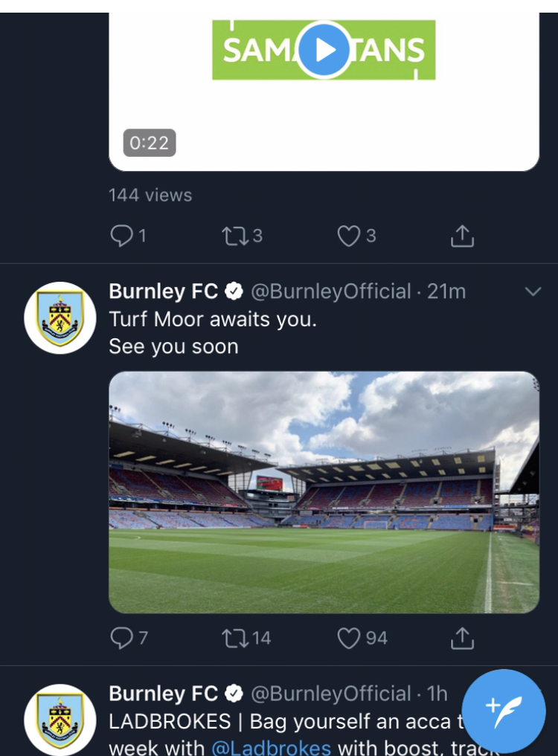558x756 pixels.
Task: Like the Turf Moor tweet with 94 likes
Action: 348,638
